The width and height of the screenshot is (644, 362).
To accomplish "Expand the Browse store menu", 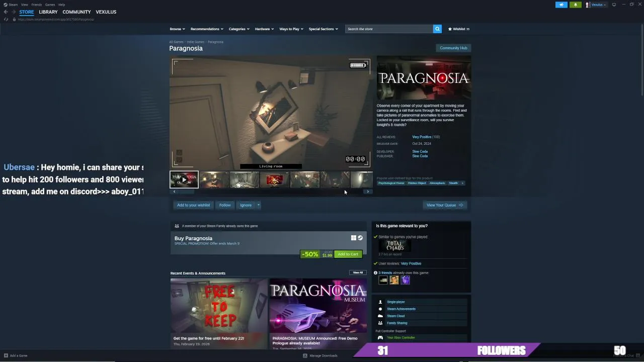I will tap(177, 29).
